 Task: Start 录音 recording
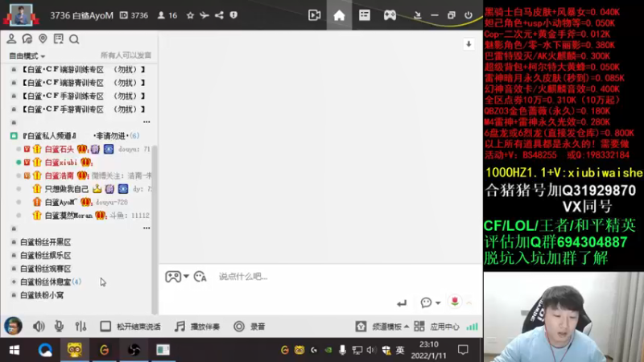[250, 327]
